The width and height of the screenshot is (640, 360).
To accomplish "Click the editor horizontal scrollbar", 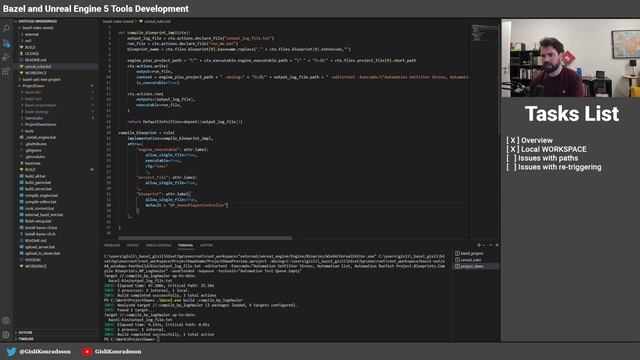I will coord(205,238).
